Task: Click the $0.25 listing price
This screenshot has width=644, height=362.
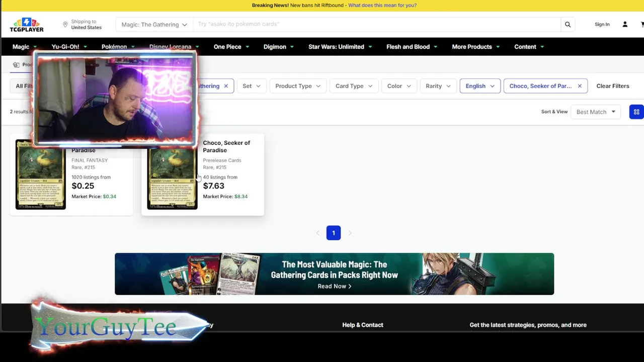Action: (83, 186)
